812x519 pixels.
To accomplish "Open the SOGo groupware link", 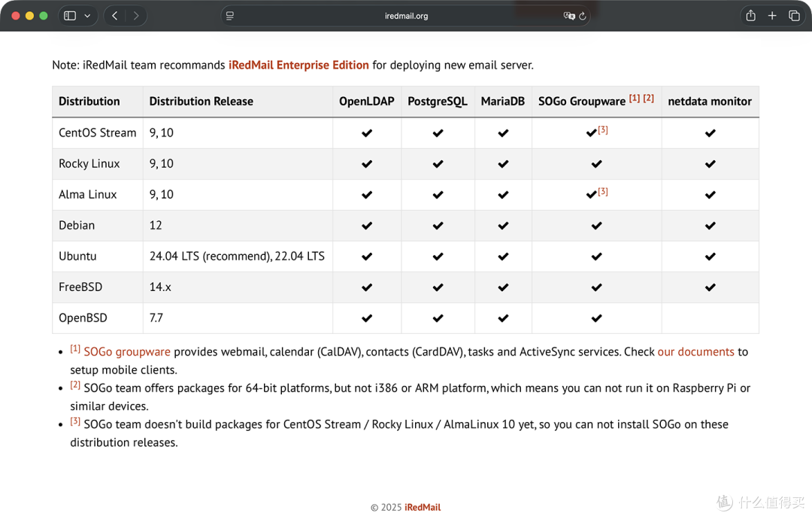I will tap(127, 352).
